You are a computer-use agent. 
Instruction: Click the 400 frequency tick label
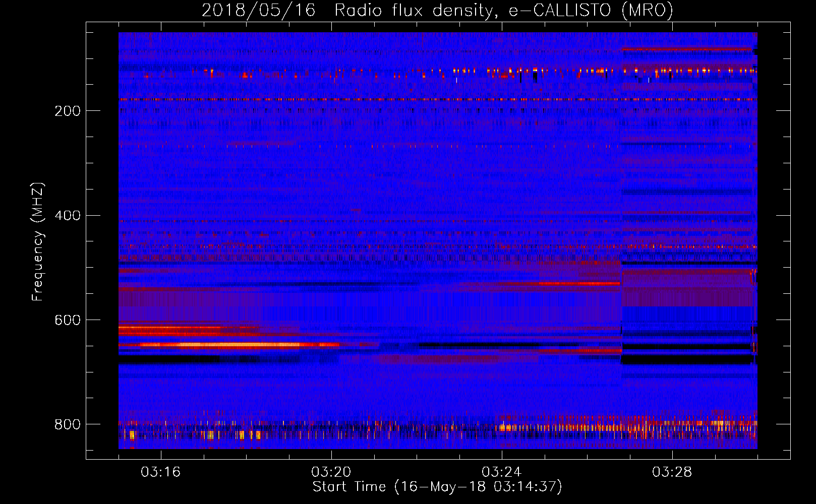(x=68, y=216)
